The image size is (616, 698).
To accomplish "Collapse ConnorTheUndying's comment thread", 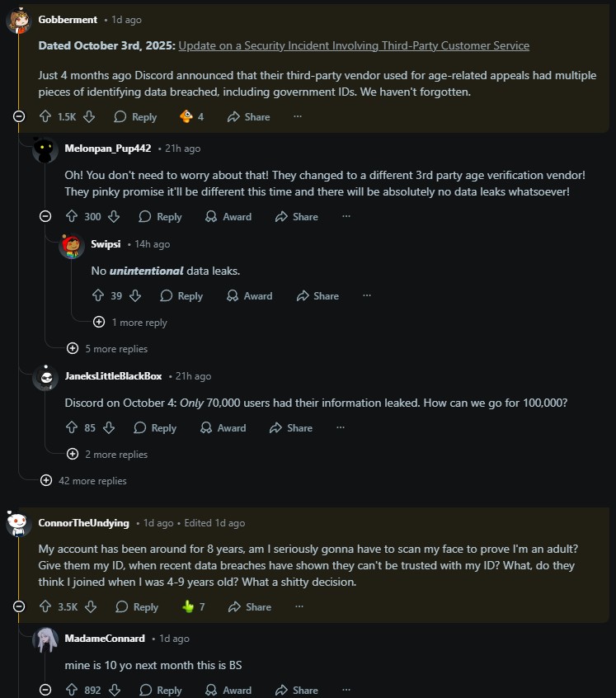I will click(19, 607).
